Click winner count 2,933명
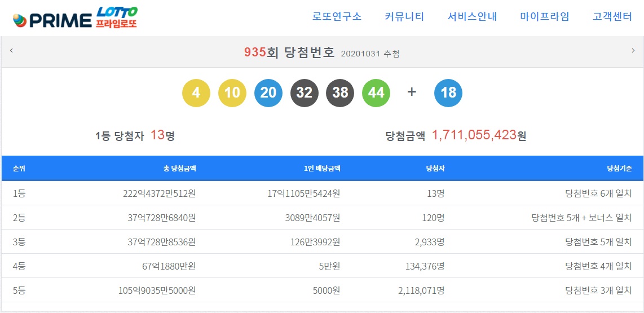The image size is (644, 313). [x=430, y=243]
